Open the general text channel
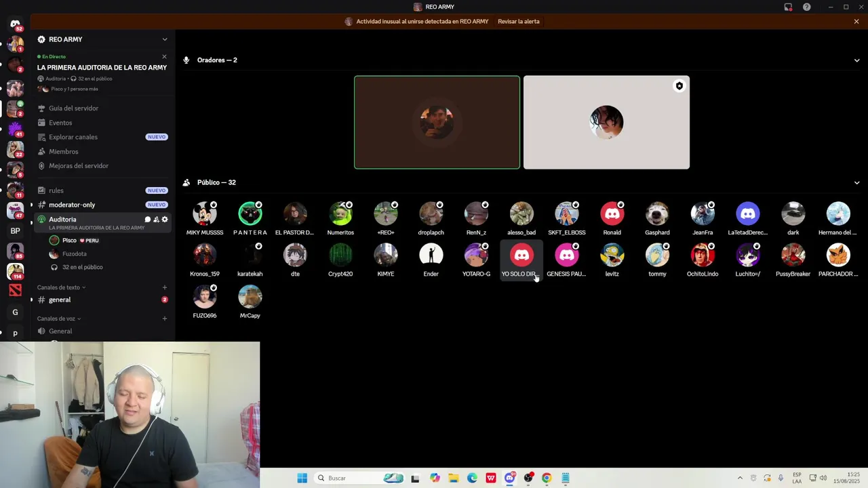This screenshot has height=488, width=868. (x=102, y=300)
